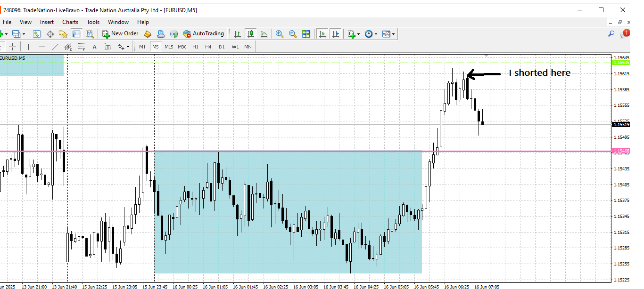Zoom in on the chart

(x=280, y=34)
